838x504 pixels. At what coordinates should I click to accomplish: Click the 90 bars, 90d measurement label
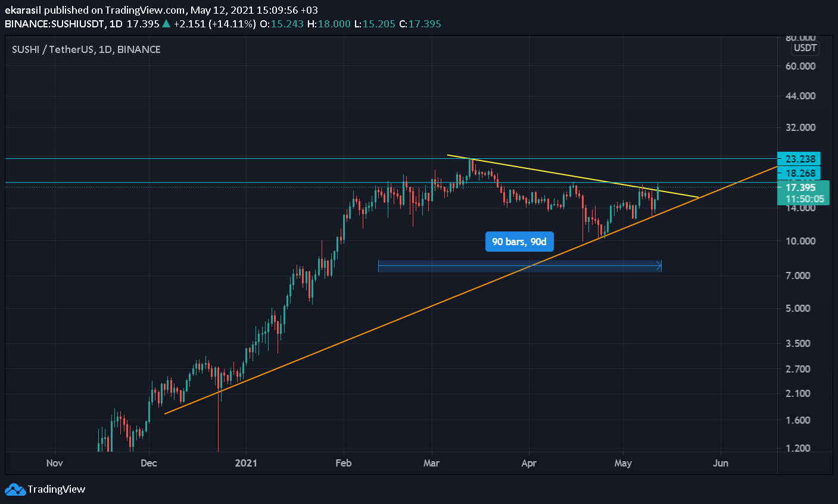pyautogui.click(x=519, y=242)
